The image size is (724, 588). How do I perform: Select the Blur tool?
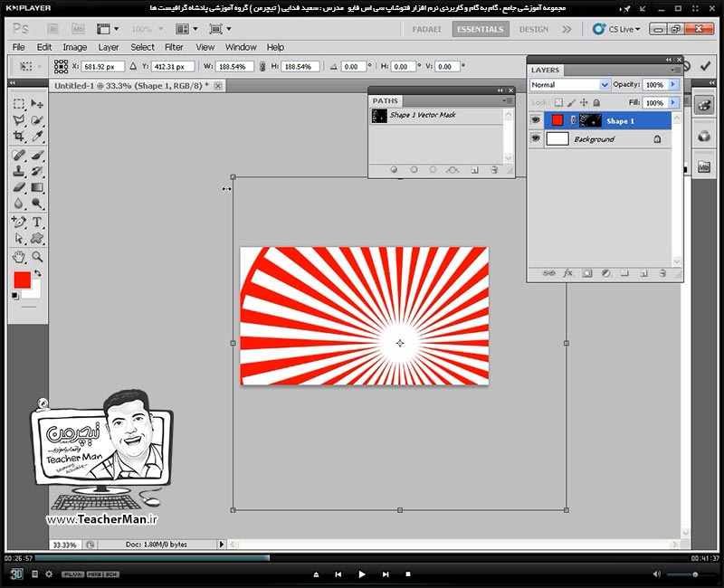[x=19, y=204]
